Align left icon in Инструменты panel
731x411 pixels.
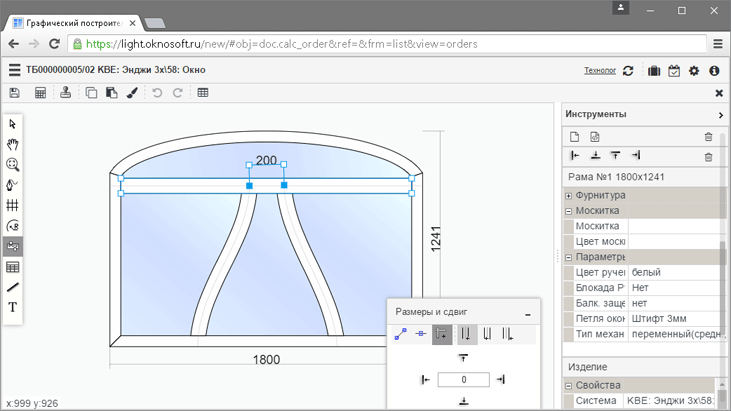click(575, 156)
